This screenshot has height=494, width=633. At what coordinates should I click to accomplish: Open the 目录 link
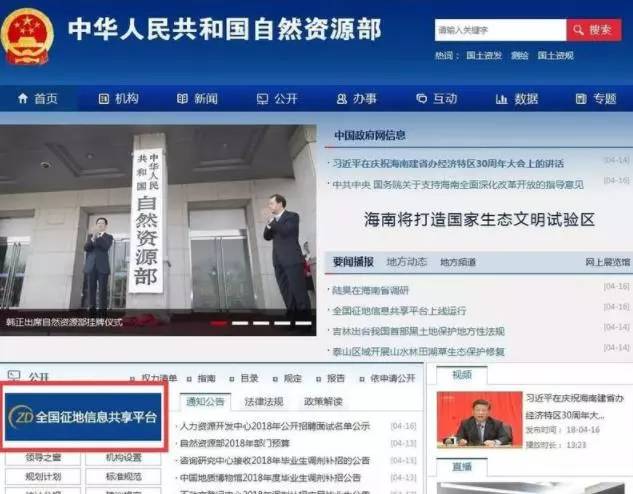pos(249,378)
